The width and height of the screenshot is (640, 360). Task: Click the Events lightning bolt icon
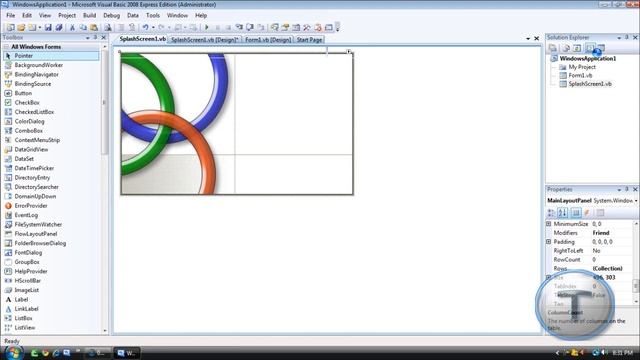point(587,213)
